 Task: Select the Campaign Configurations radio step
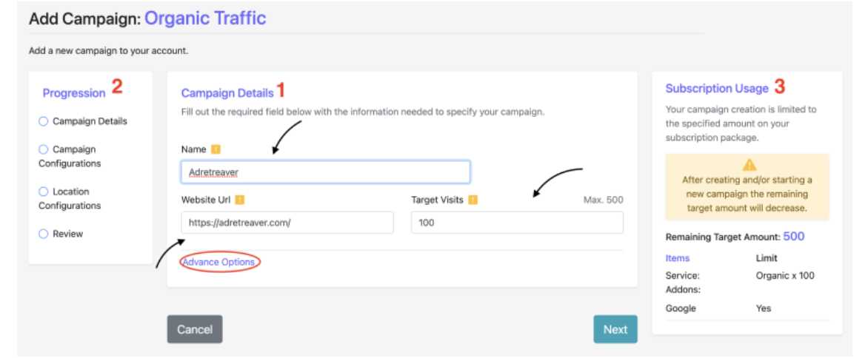43,149
